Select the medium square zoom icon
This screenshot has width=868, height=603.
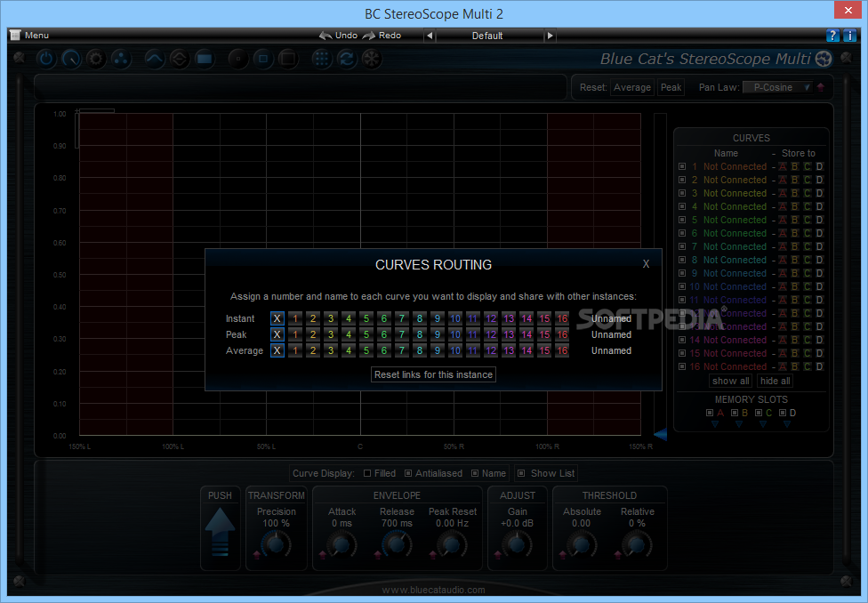pos(263,59)
